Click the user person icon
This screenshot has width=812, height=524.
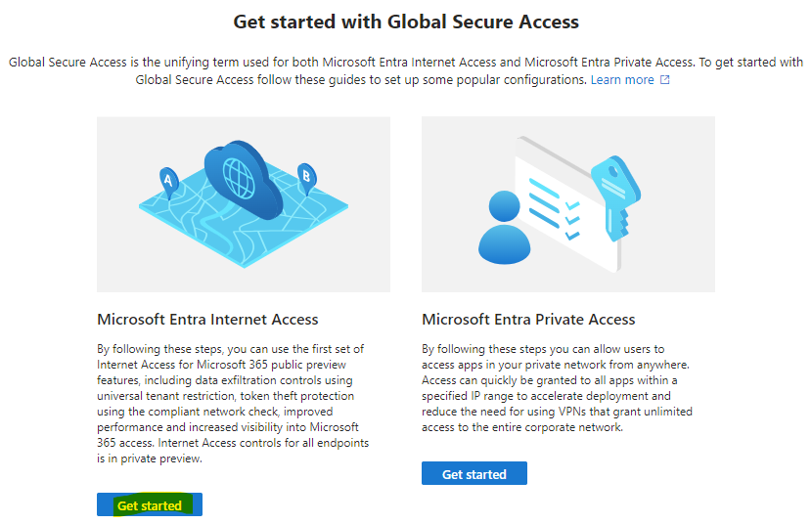[504, 228]
